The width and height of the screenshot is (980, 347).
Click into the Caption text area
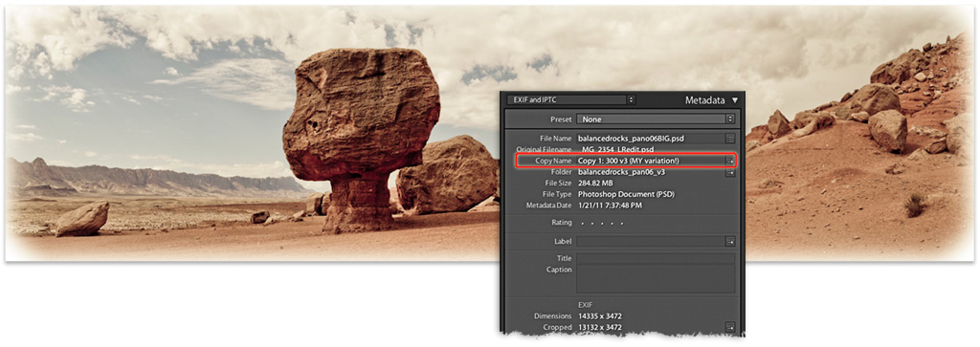(x=656, y=279)
